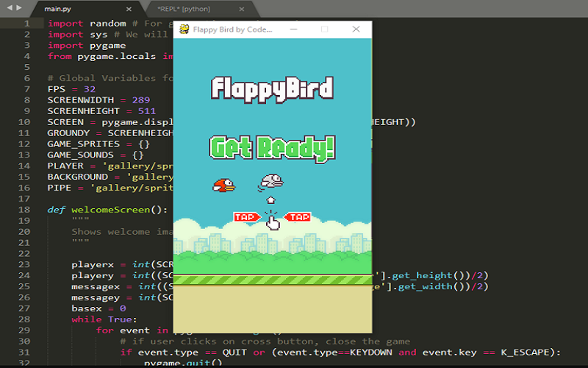Click the comment on line 30

click(265, 342)
